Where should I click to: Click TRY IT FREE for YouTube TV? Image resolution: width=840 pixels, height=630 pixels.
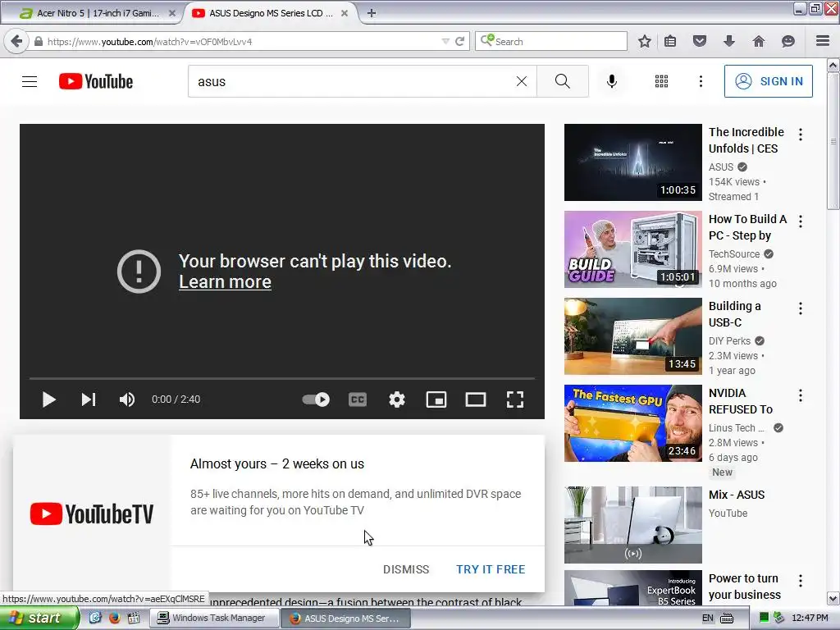[x=491, y=569]
